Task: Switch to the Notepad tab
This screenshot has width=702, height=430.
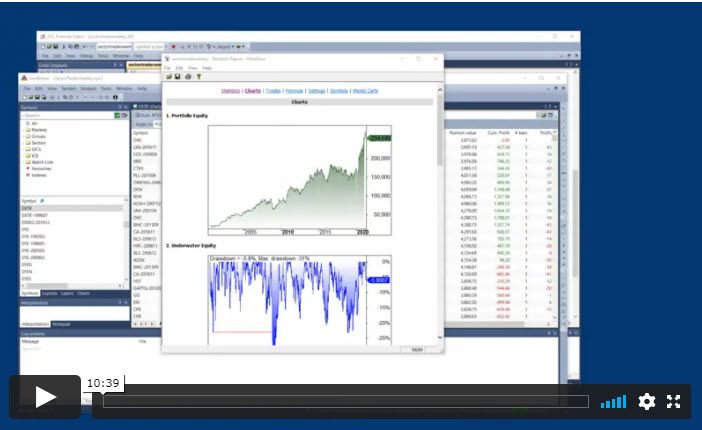Action: pyautogui.click(x=61, y=324)
